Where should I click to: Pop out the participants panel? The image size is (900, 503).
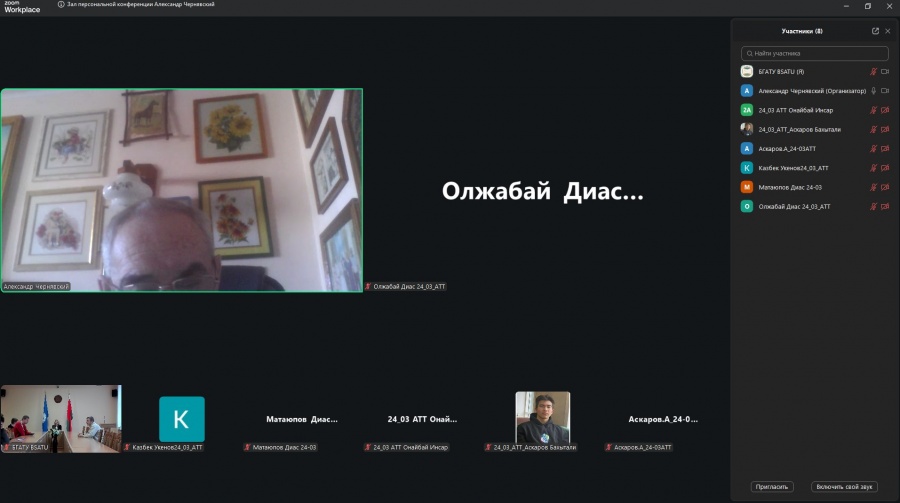tap(875, 31)
